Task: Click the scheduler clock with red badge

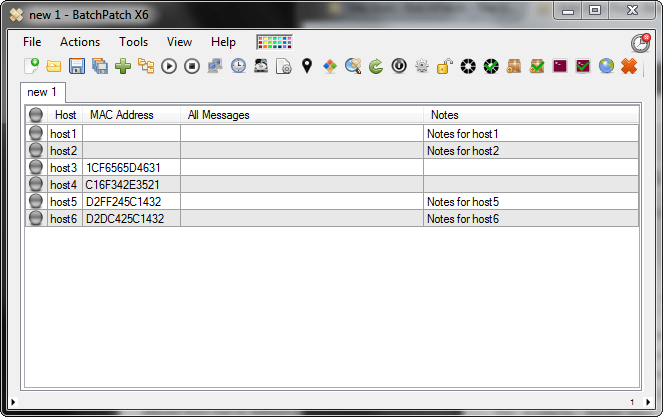Action: (x=641, y=43)
